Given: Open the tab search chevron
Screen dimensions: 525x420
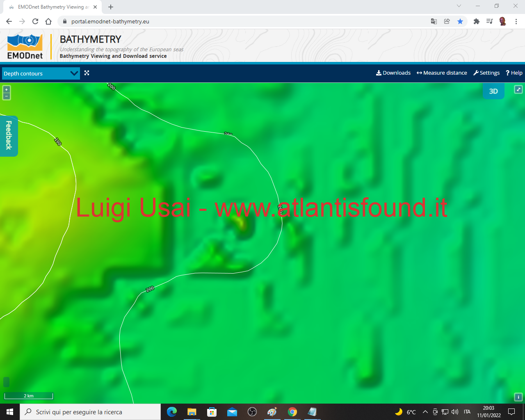Looking at the screenshot, I should click(x=459, y=6).
